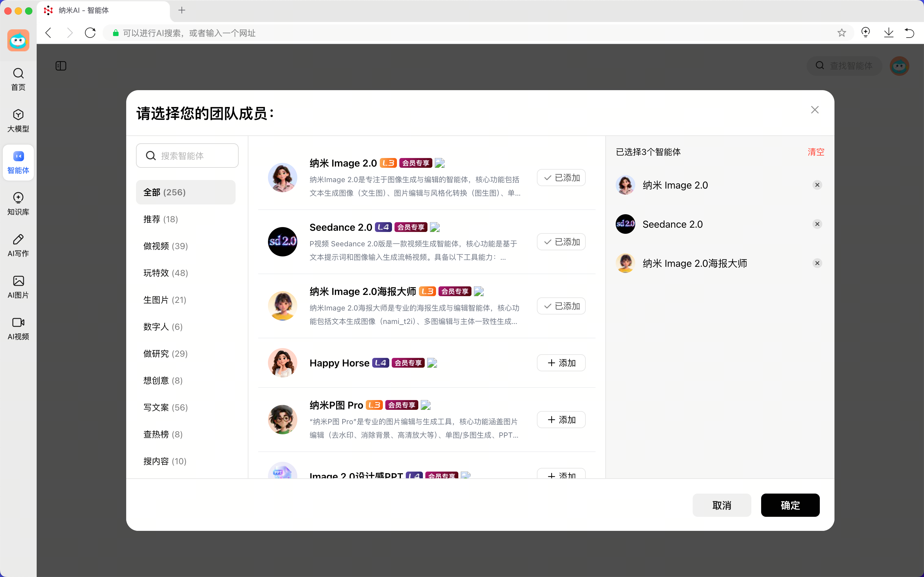Add 纳米P图 Pro to the team
The image size is (924, 577).
(x=561, y=420)
